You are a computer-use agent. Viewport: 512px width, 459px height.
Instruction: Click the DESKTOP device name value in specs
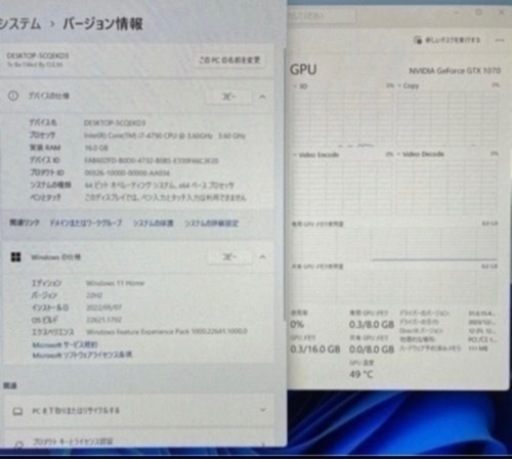[x=114, y=123]
